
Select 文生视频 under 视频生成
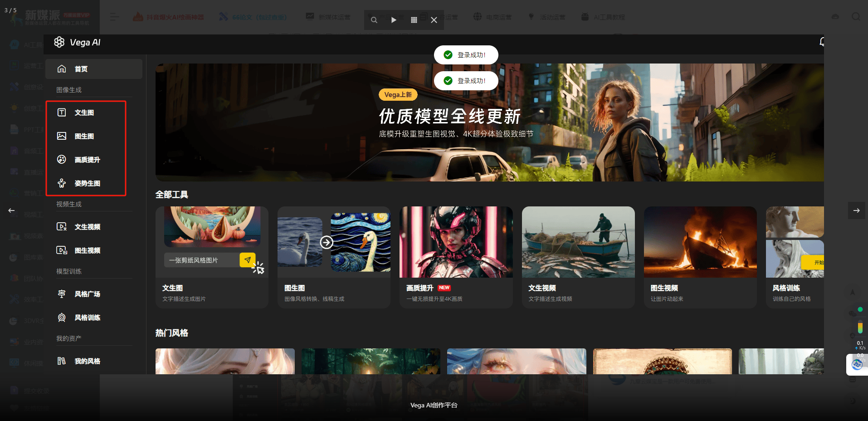coord(87,227)
